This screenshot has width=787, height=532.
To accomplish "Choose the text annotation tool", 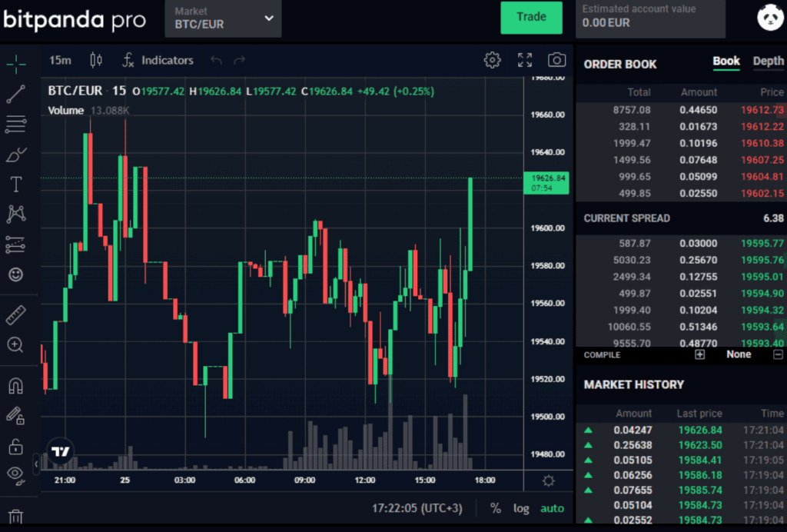I will coord(15,184).
